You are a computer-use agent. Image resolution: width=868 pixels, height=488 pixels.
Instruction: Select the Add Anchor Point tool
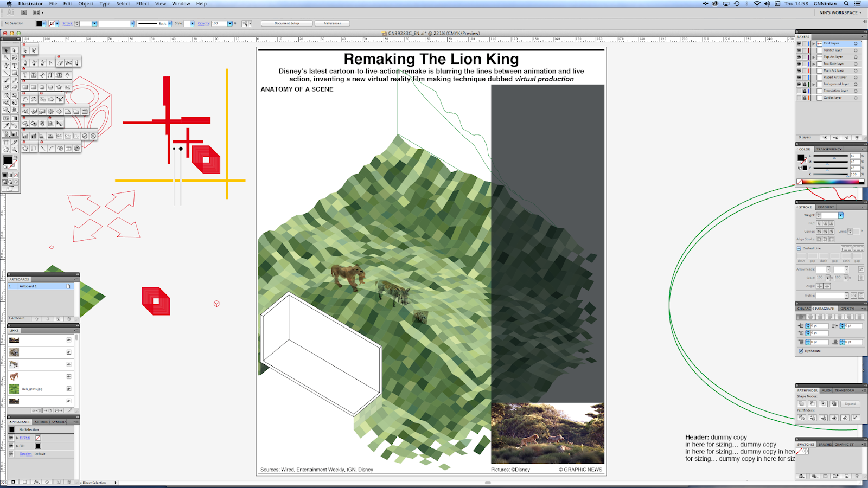(x=34, y=63)
